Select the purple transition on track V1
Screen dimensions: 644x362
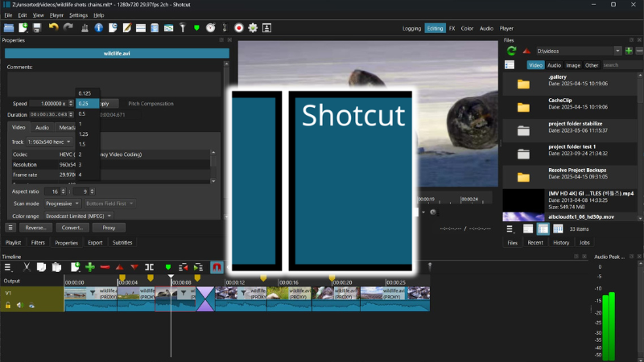tap(205, 298)
